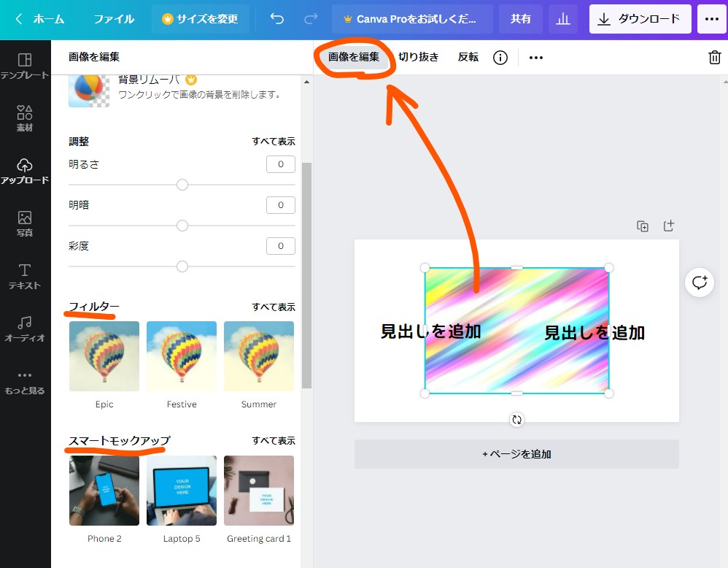The image size is (728, 568).
Task: Open the image toolbar more-options dots
Action: (535, 58)
